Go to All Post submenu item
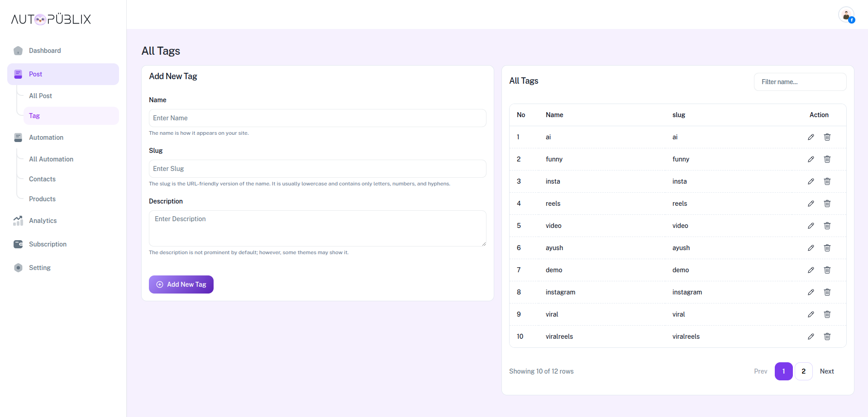 (40, 96)
